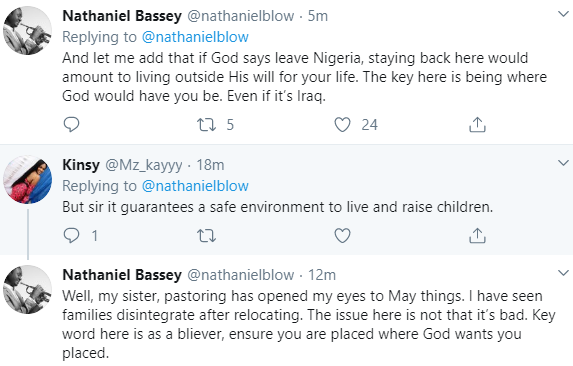View Nathaniel Bassey's top avatar
This screenshot has width=573, height=366.
point(27,30)
